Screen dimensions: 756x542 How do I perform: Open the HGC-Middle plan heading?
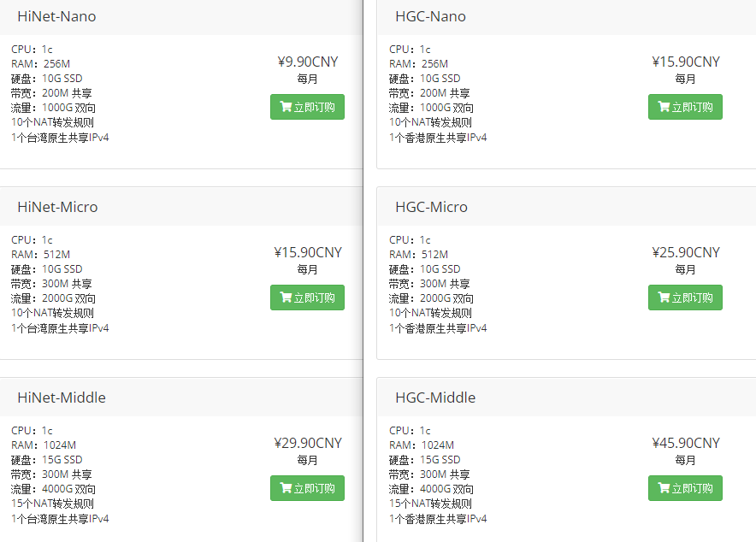click(435, 398)
